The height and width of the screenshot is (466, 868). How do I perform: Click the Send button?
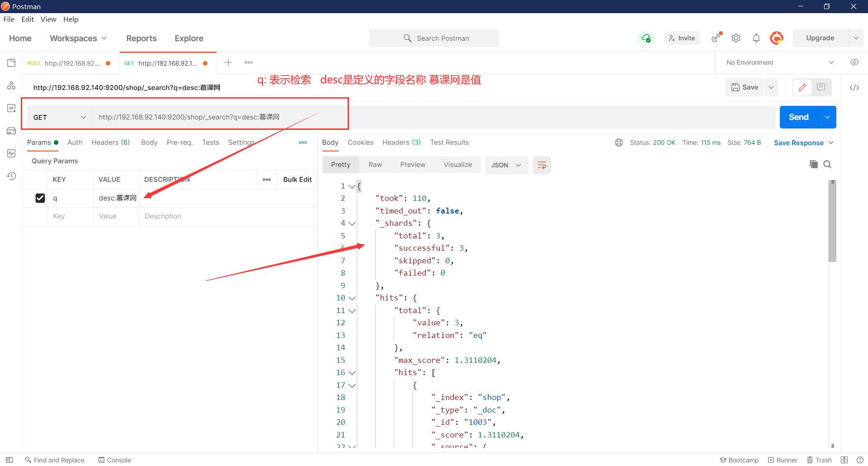tap(799, 117)
